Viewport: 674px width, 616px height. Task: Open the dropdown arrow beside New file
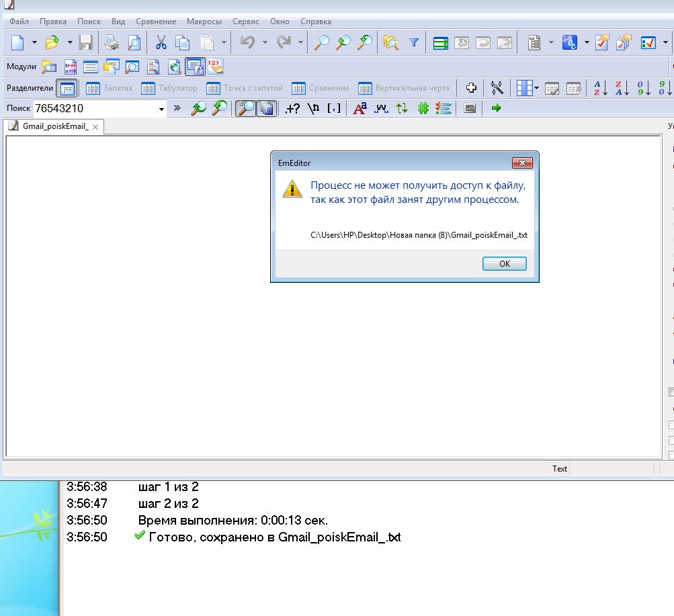tap(34, 43)
